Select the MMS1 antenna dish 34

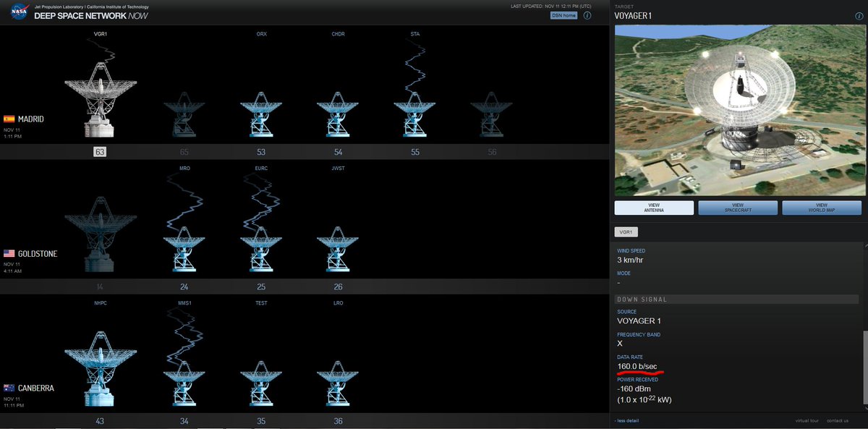[184, 384]
